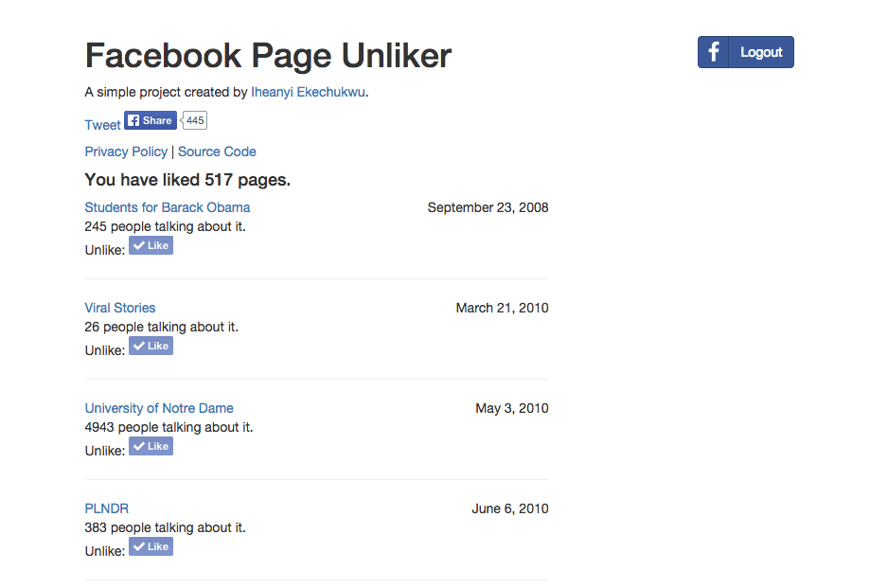Unlike the PLNDR page

(x=151, y=546)
